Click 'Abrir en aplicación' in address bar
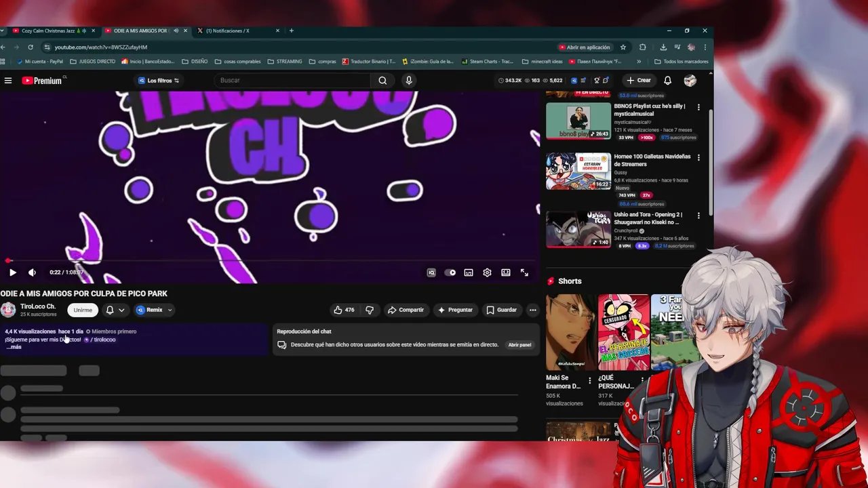This screenshot has height=488, width=868. pyautogui.click(x=585, y=47)
